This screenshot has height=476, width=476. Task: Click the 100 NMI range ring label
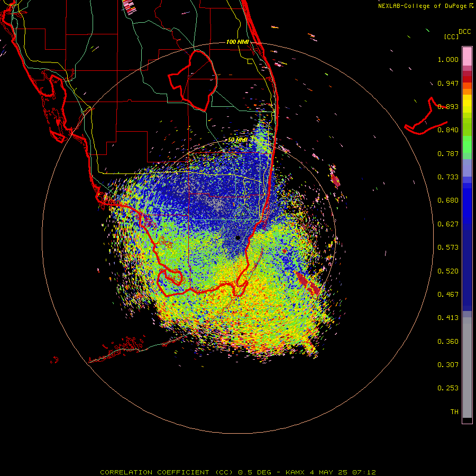tap(237, 42)
